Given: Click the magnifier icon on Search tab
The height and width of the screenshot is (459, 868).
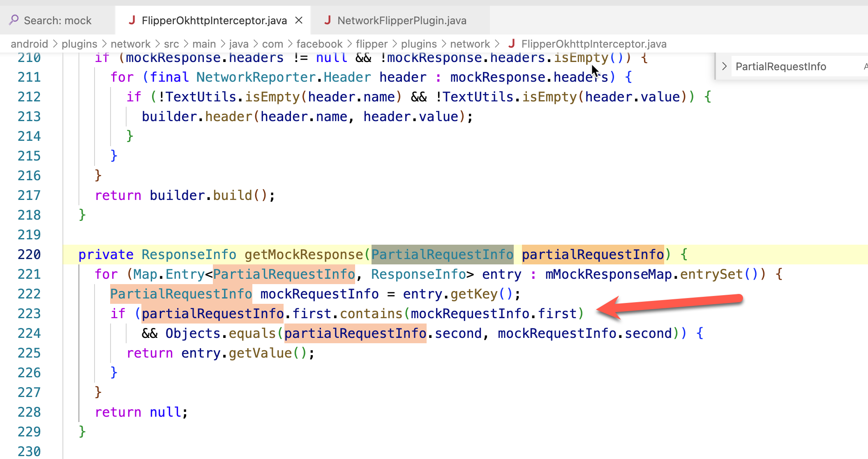Looking at the screenshot, I should [x=14, y=20].
